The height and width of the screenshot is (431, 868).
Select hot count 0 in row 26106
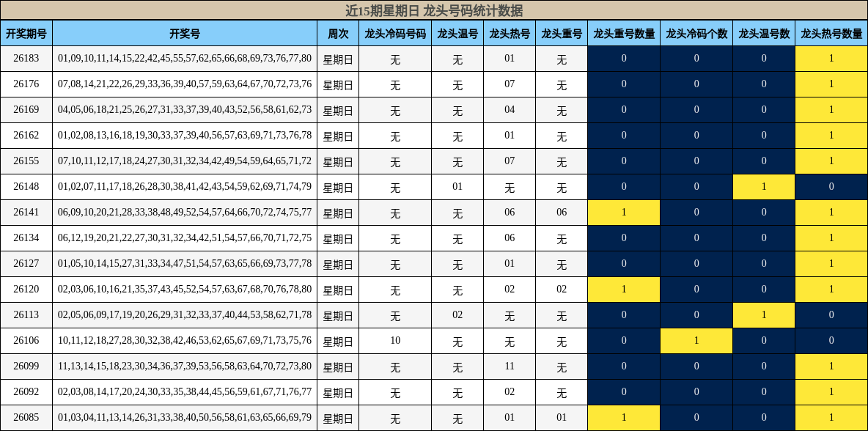pyautogui.click(x=831, y=341)
